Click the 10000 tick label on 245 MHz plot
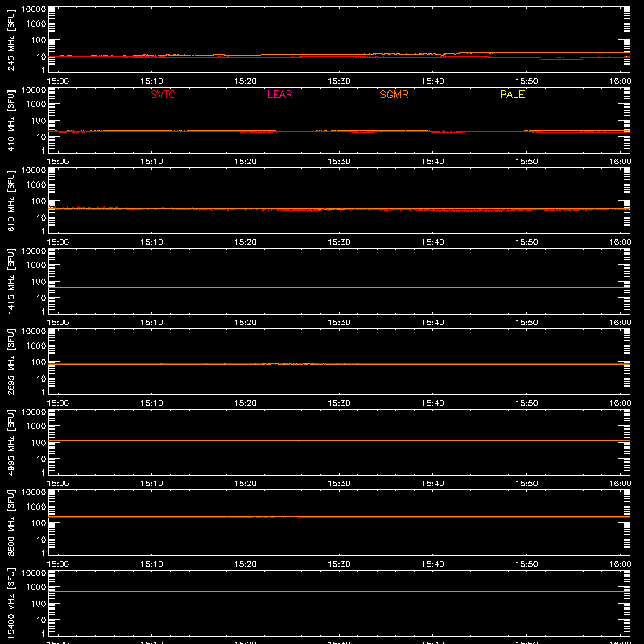This screenshot has width=644, height=644. pos(34,10)
